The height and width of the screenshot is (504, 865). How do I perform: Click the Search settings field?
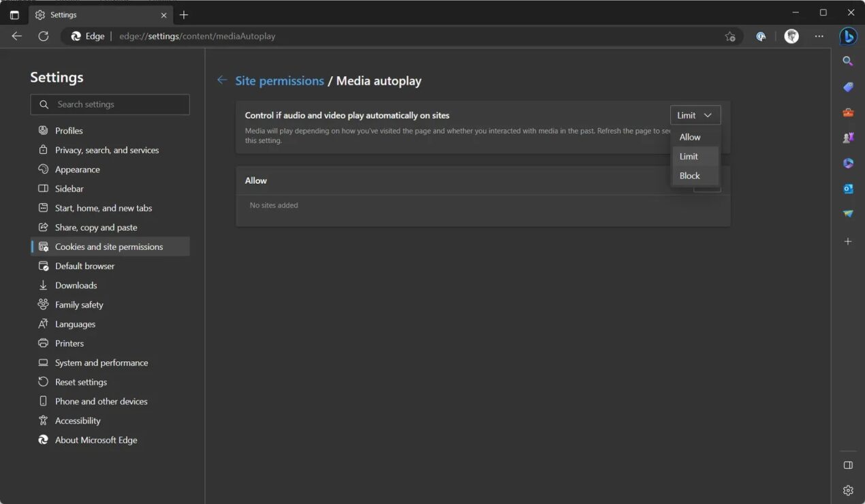(x=110, y=104)
